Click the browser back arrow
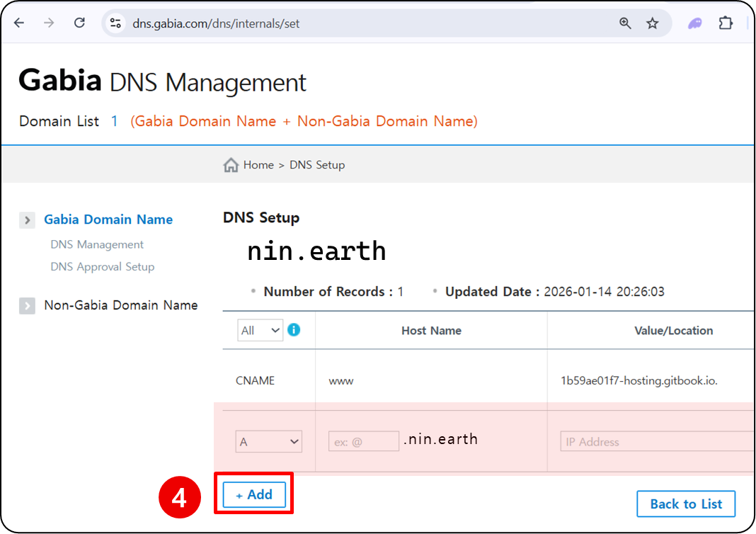This screenshot has width=756, height=534. click(x=19, y=23)
